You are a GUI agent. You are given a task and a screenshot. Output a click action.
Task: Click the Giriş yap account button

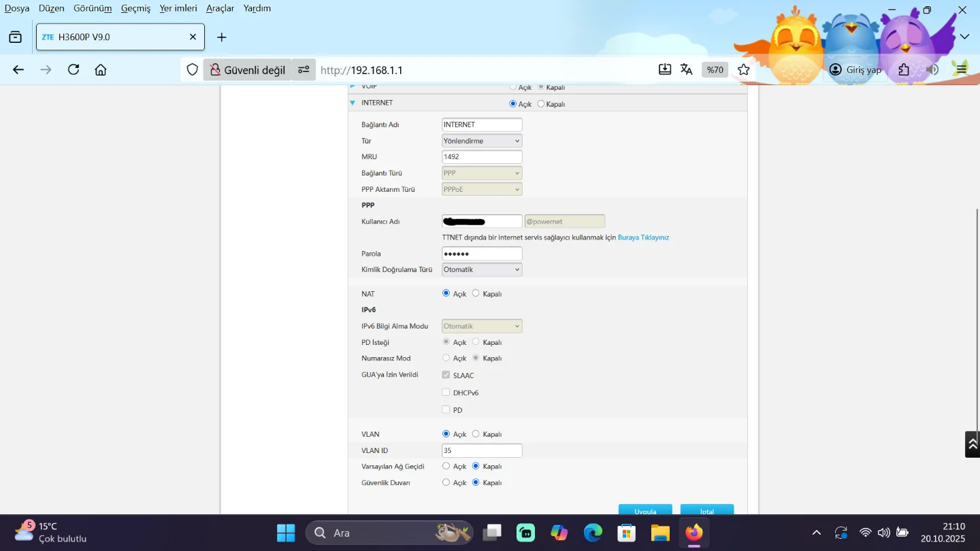[855, 69]
